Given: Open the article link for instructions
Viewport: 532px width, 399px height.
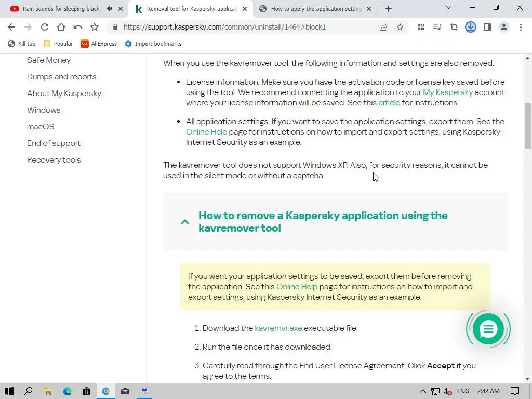Looking at the screenshot, I should tap(389, 103).
